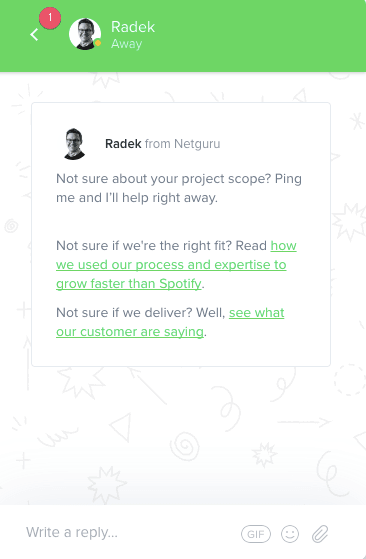Click the 'see what' link text
The image size is (366, 559).
pyautogui.click(x=257, y=313)
